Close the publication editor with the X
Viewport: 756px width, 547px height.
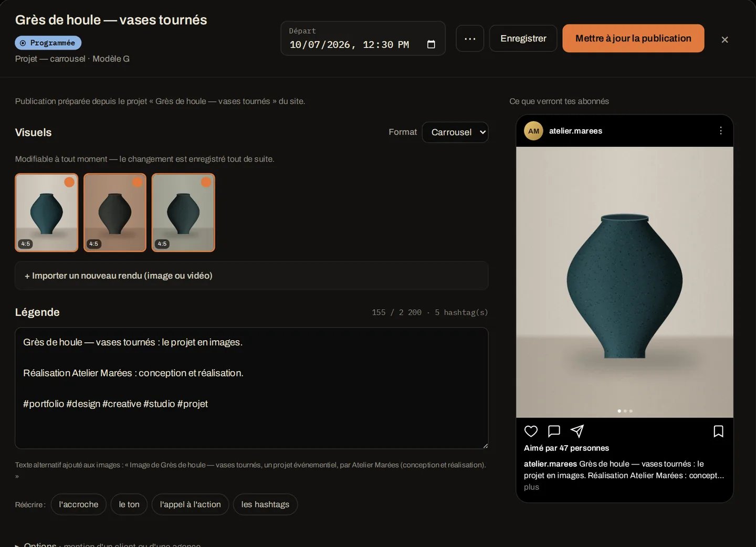(724, 39)
